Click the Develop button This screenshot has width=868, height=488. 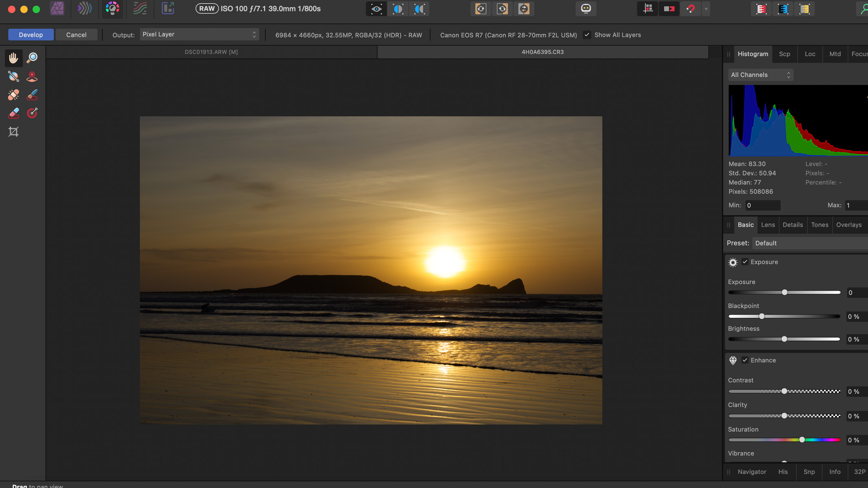pyautogui.click(x=31, y=34)
